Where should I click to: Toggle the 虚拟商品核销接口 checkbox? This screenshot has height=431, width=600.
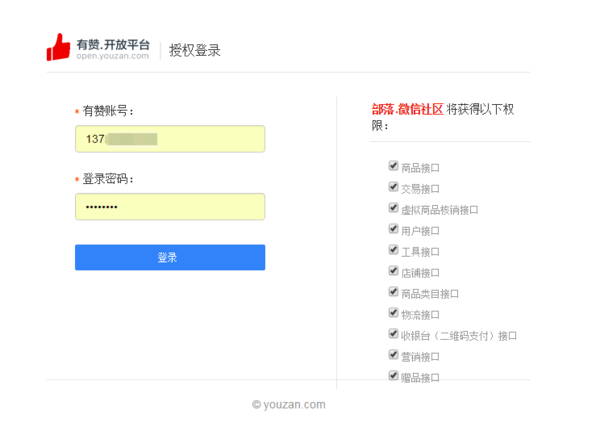tap(393, 208)
